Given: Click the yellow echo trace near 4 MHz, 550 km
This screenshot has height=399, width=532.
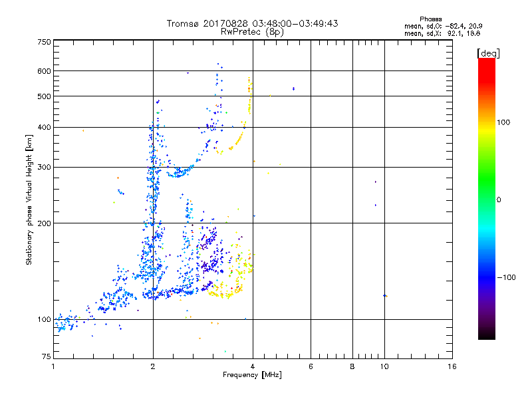Looking at the screenshot, I should pyautogui.click(x=250, y=96).
